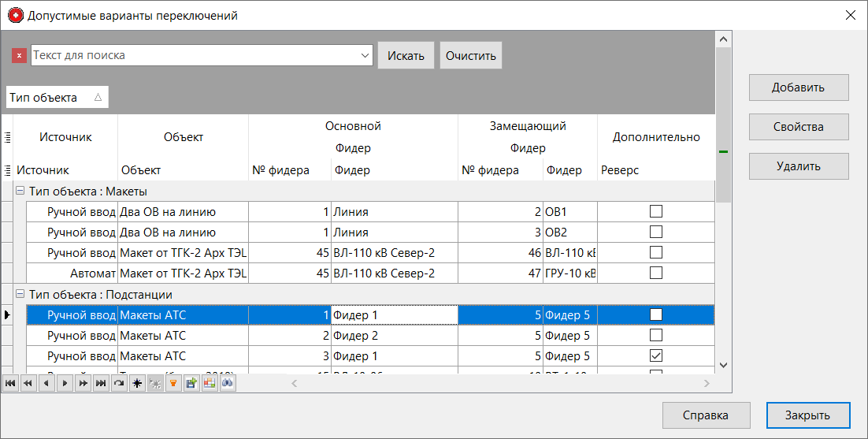Click the binoculars search icon

point(227,383)
